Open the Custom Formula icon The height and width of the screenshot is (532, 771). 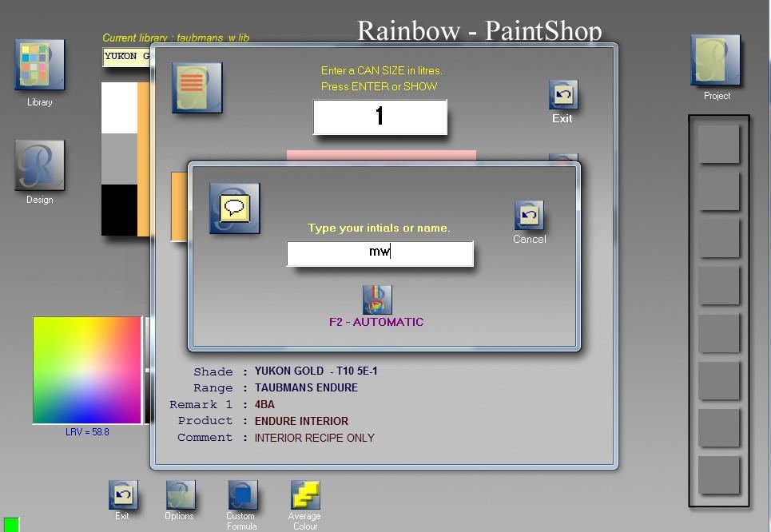(x=242, y=494)
